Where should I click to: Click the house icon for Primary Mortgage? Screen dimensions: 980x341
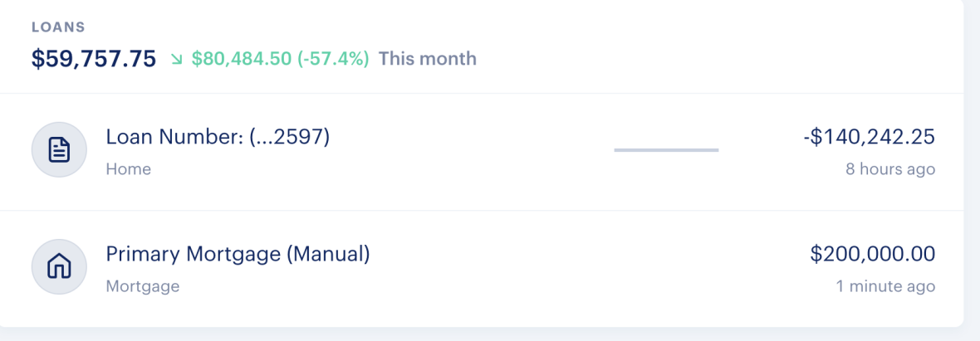click(x=59, y=267)
